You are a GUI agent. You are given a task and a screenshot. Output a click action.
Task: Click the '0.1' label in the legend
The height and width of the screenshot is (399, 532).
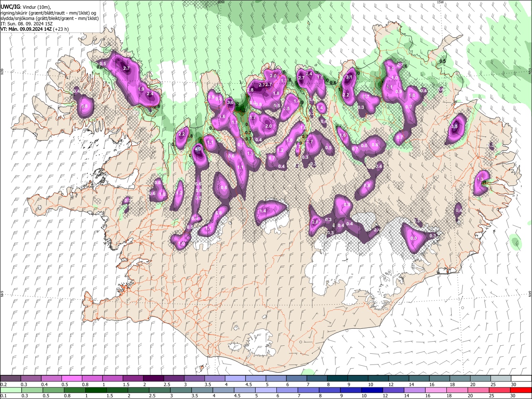point(3,396)
